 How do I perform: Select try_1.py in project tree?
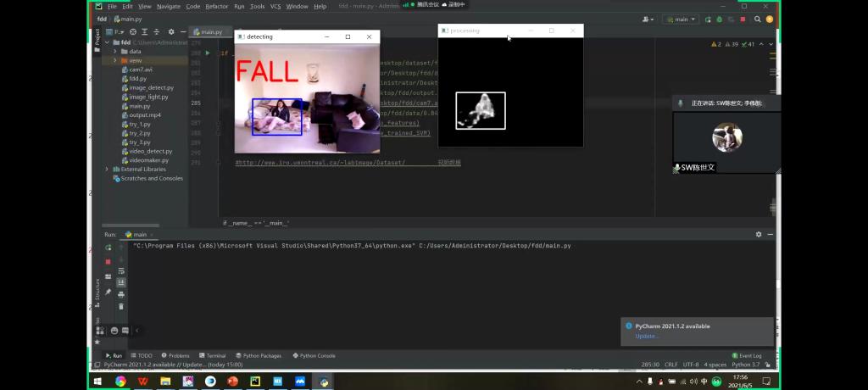140,124
